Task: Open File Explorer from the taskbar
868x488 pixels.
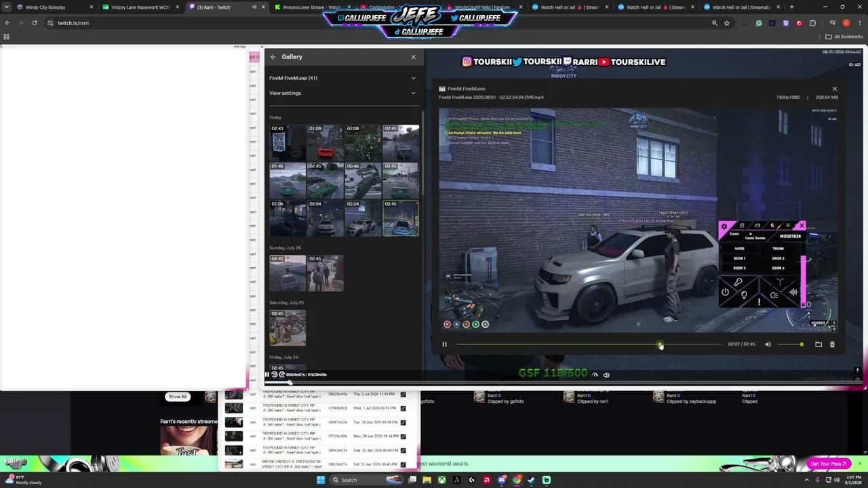Action: pyautogui.click(x=427, y=480)
